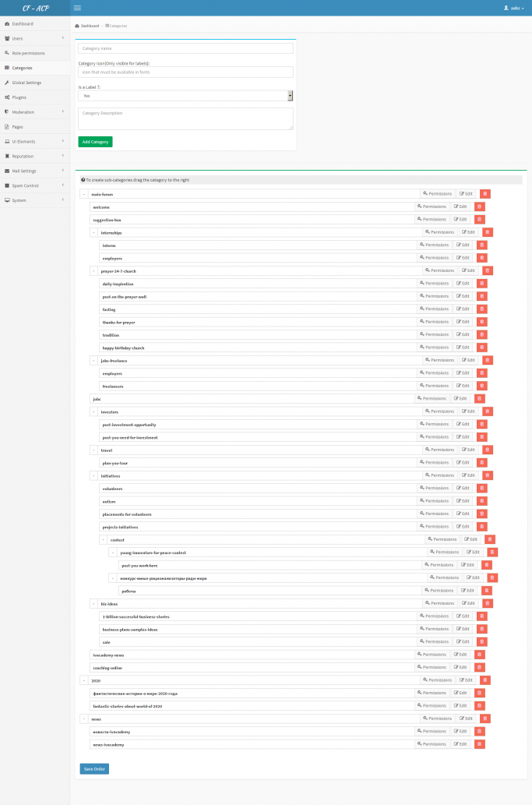Delete the volunteers category
Image resolution: width=532 pixels, height=805 pixels.
click(x=481, y=489)
